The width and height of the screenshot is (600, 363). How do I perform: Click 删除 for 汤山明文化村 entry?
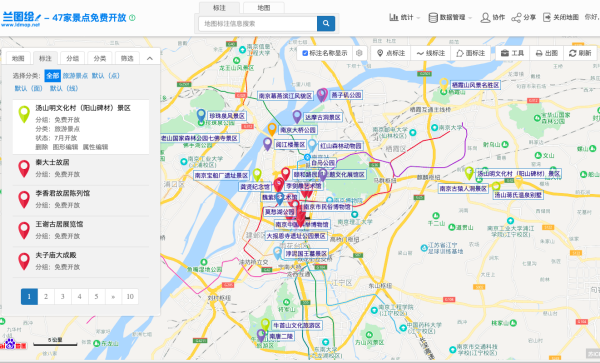42,147
